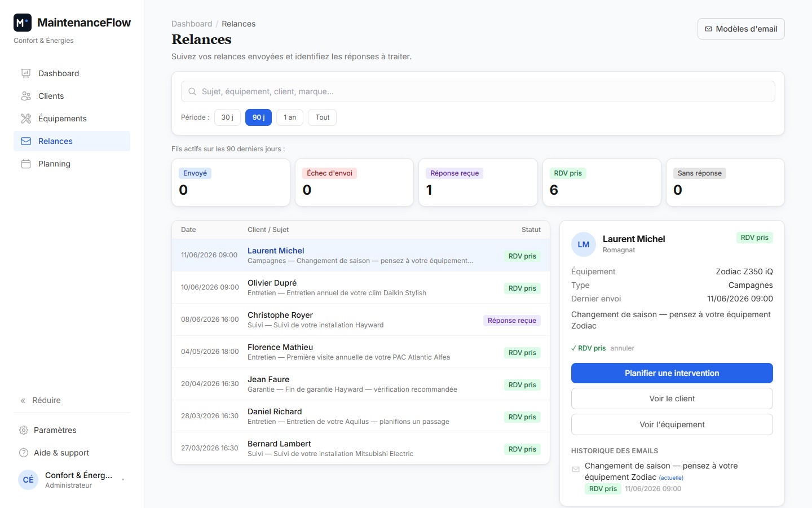Click the RDV pris badge in Olivier Dupré's row

(522, 288)
